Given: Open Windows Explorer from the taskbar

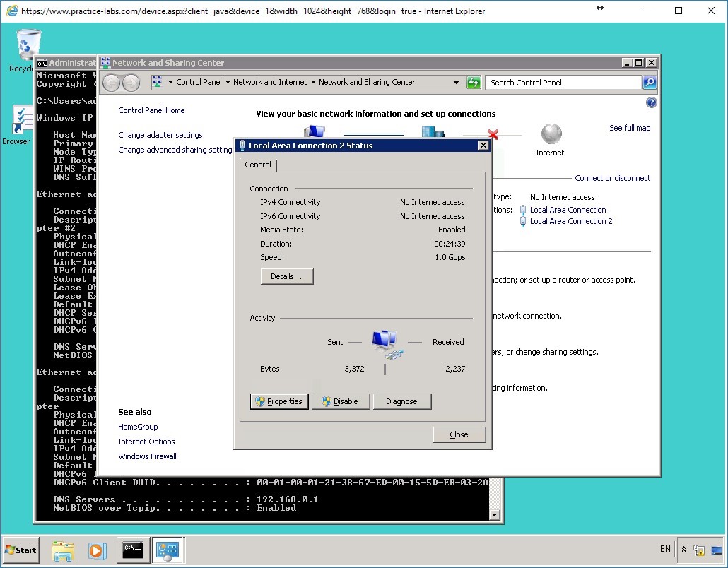Looking at the screenshot, I should click(x=63, y=550).
